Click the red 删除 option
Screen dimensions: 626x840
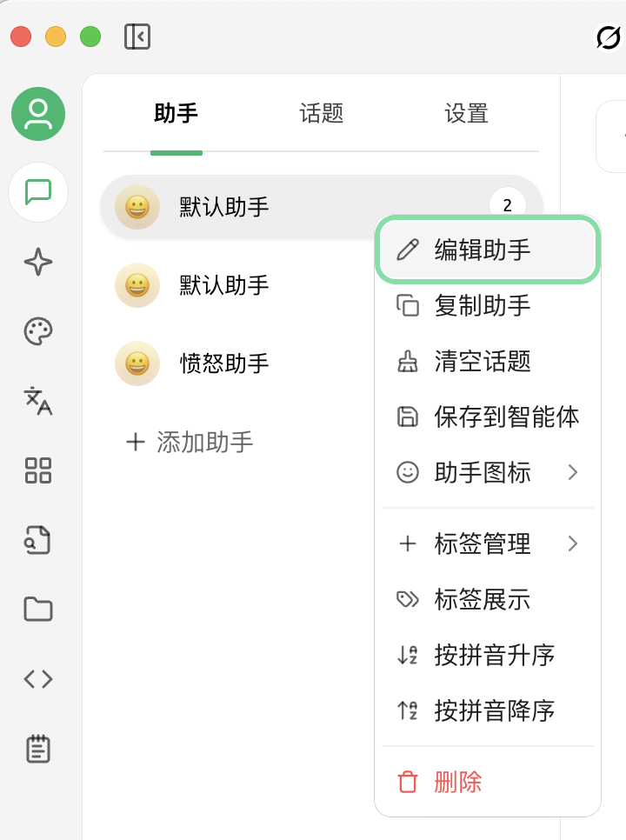tap(487, 782)
